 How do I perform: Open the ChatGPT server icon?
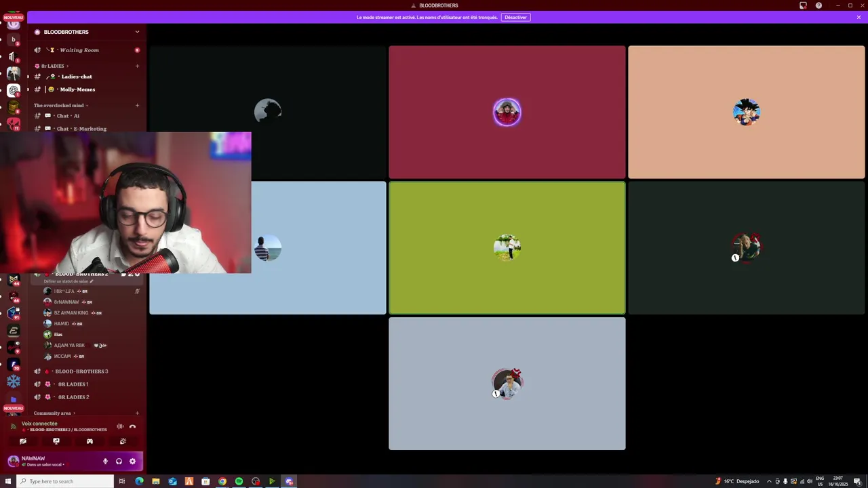pos(13,90)
